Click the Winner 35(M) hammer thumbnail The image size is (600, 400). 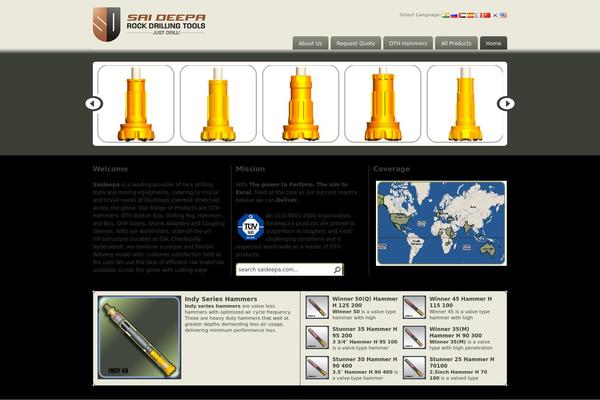click(x=414, y=337)
